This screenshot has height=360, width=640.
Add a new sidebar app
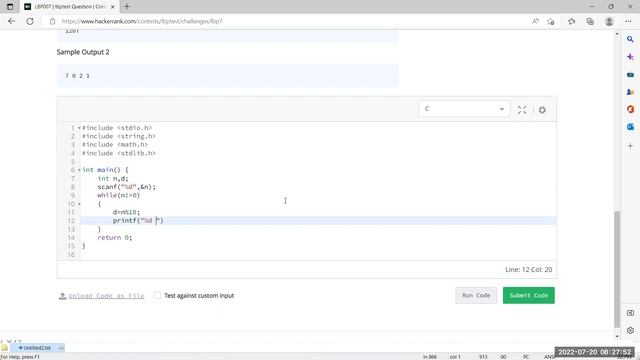[630, 146]
